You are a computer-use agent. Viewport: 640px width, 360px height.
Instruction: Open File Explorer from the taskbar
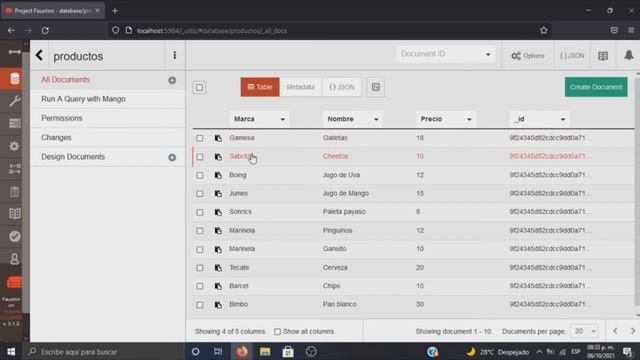[265, 351]
